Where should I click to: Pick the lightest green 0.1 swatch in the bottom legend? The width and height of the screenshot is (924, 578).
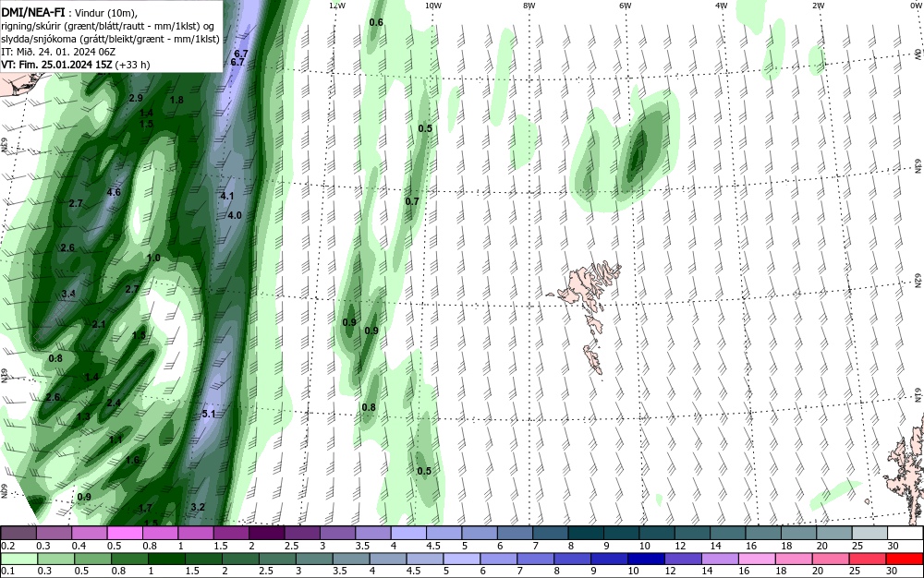pos(19,559)
